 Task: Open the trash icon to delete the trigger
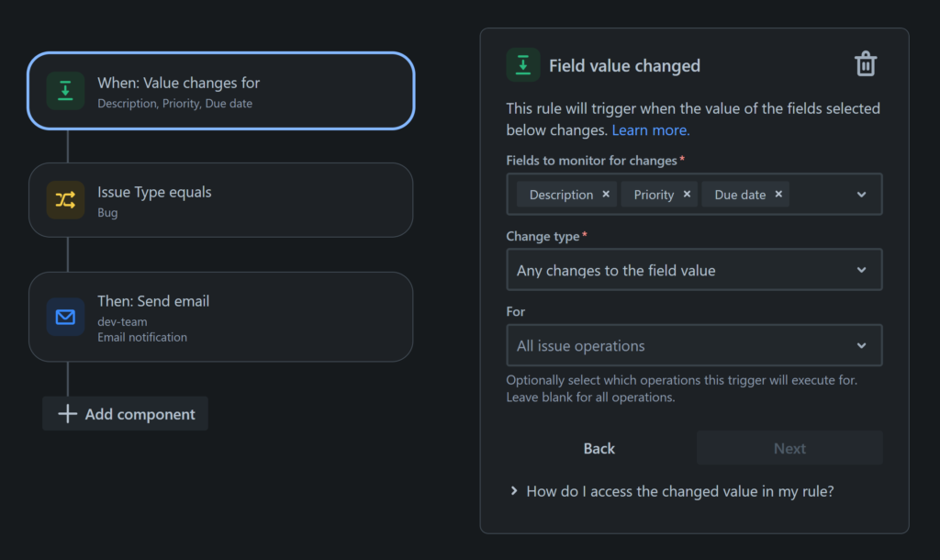click(864, 63)
